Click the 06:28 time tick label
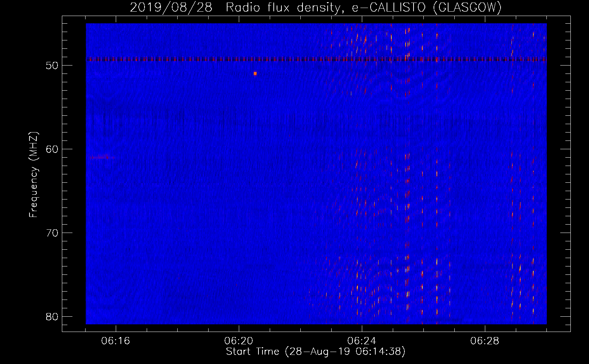Screen dimensions: 589x364 (485, 341)
